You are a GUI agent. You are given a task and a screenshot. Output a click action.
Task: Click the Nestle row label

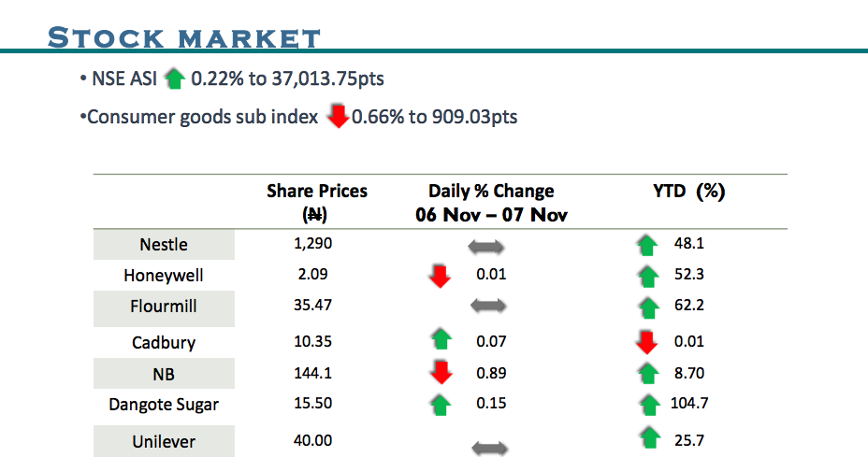[164, 245]
